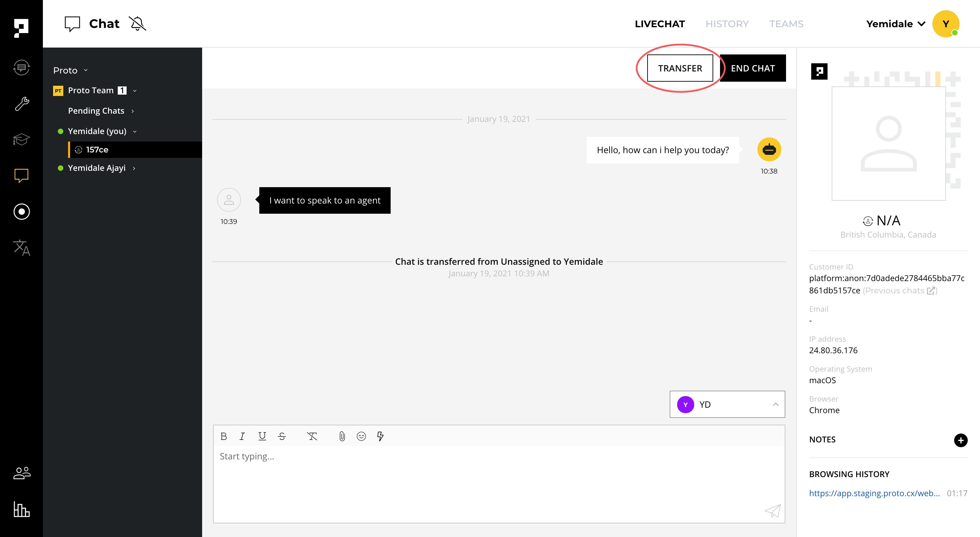Click 'Chat is transferred from Unassigned' notice
Screen dimensions: 980x537
click(499, 262)
